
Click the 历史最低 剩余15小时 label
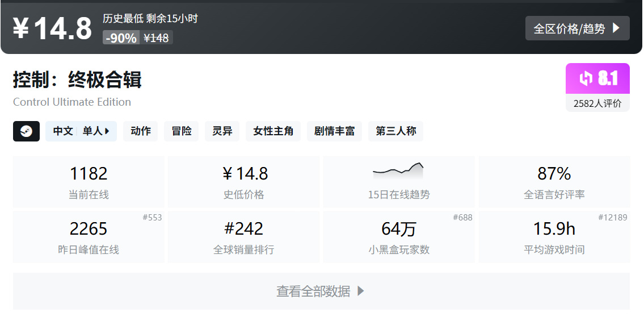(x=150, y=19)
